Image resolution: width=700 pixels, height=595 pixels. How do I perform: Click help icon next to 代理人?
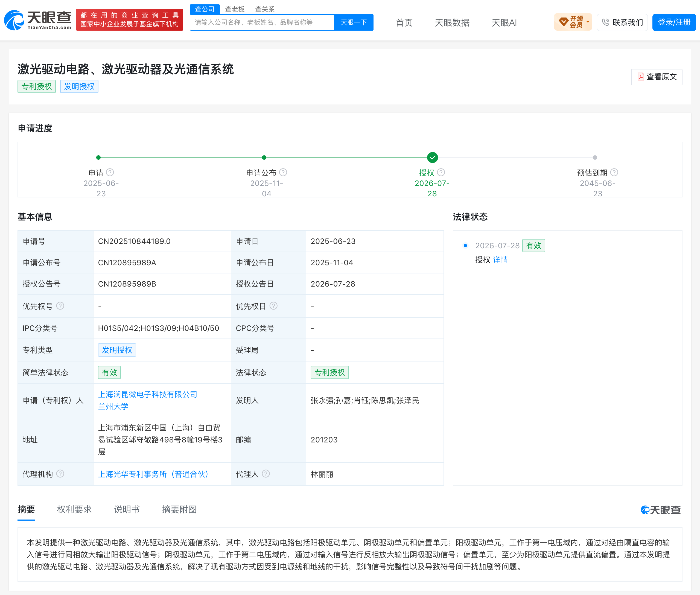tap(266, 474)
